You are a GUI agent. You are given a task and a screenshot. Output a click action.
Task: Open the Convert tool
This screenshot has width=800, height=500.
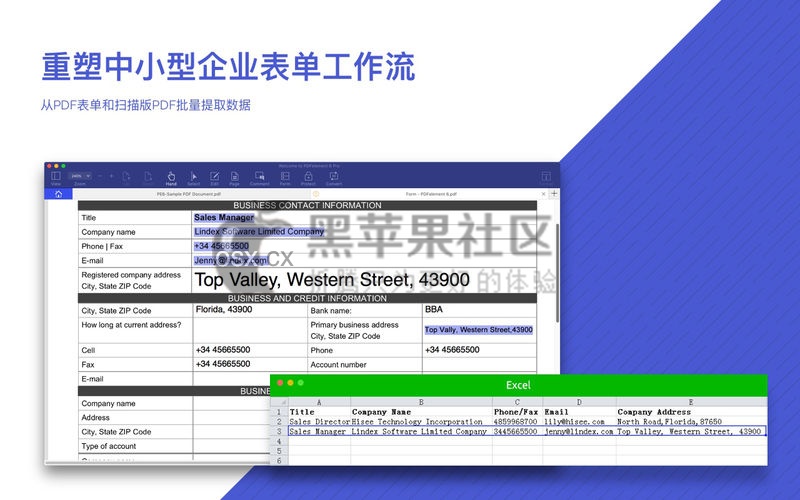[334, 177]
